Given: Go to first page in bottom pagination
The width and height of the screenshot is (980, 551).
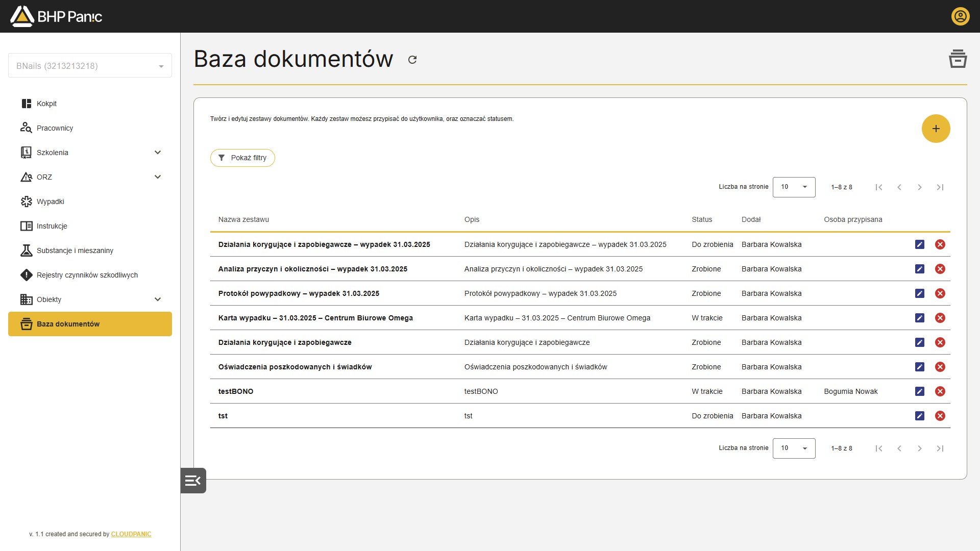Looking at the screenshot, I should point(879,448).
